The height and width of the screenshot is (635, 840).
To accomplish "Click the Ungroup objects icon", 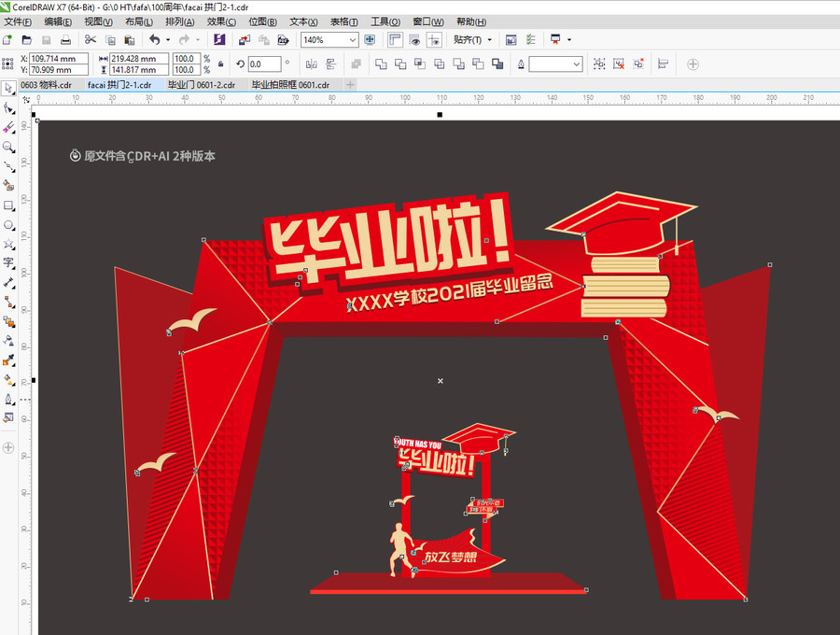I will [x=619, y=64].
